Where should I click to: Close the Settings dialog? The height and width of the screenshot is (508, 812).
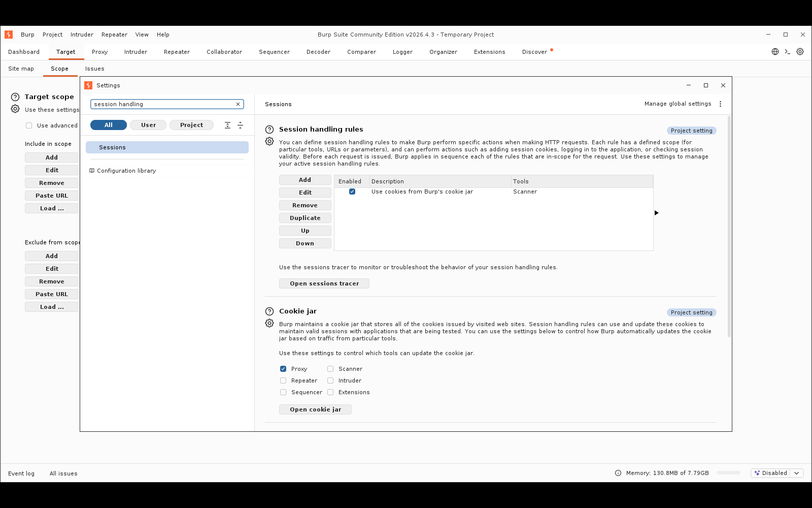coord(723,85)
